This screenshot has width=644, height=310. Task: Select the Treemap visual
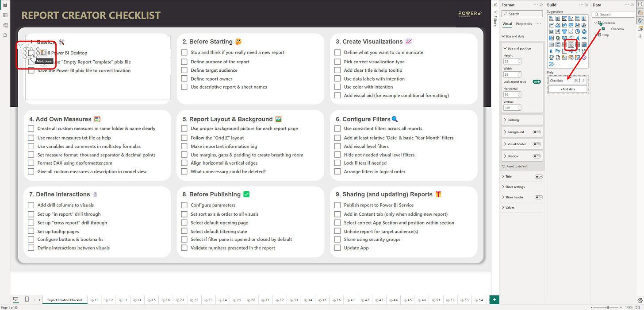[551, 38]
